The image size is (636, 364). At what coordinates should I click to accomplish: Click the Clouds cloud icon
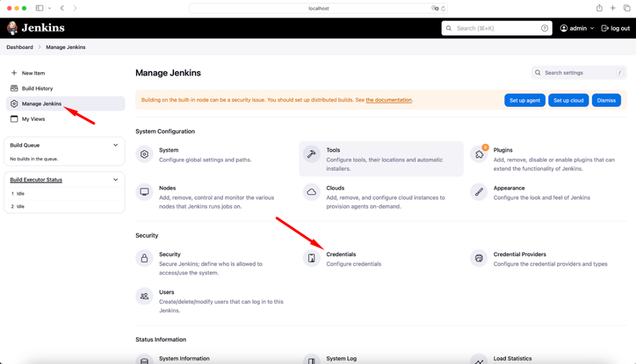[x=311, y=192]
